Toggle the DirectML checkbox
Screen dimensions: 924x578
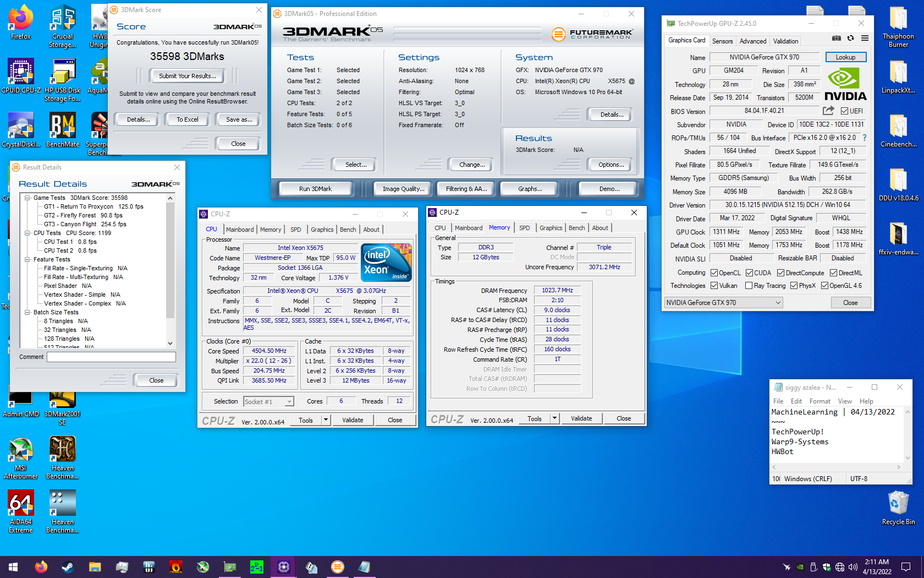click(x=833, y=272)
